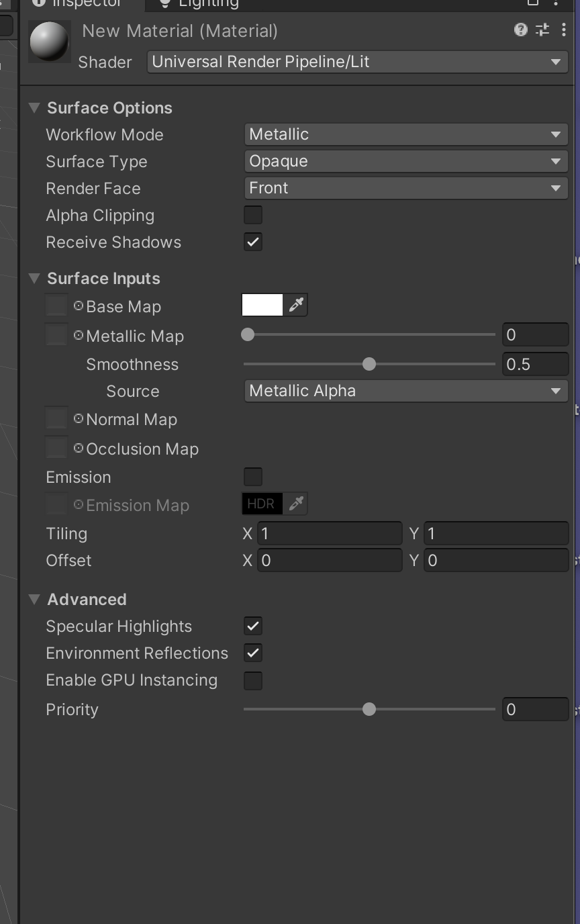Open Base Map texture picker circle

[79, 306]
